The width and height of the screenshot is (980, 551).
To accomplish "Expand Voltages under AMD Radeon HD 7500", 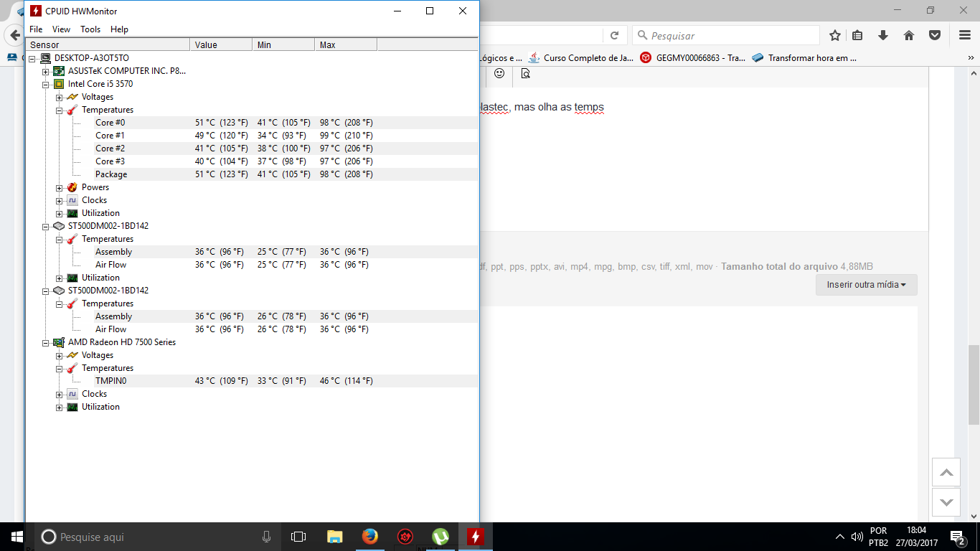I will (60, 355).
